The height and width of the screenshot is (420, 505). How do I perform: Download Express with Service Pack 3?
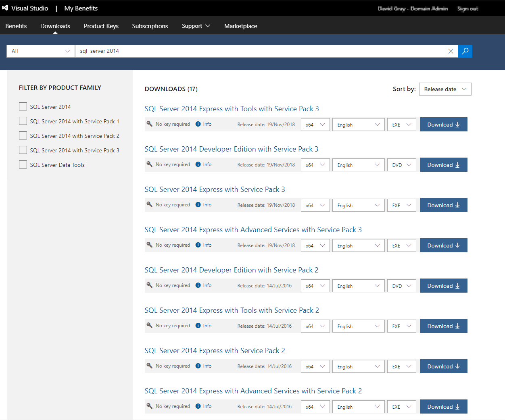[444, 205]
